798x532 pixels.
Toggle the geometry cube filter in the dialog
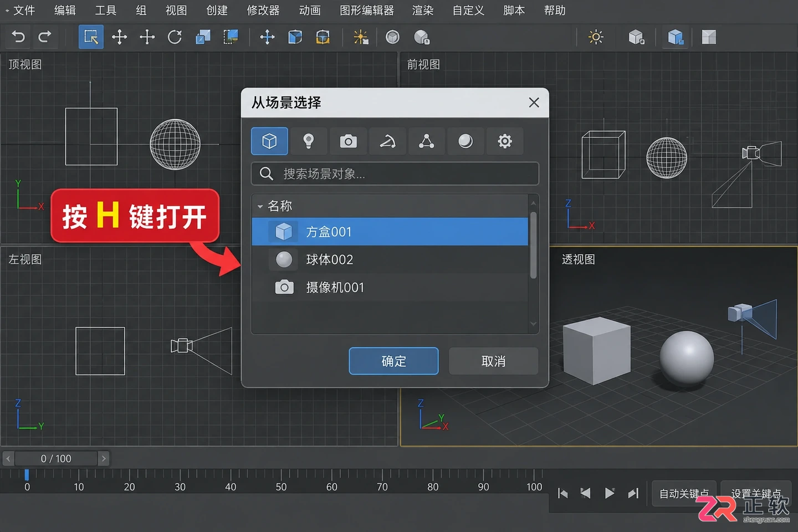tap(269, 141)
